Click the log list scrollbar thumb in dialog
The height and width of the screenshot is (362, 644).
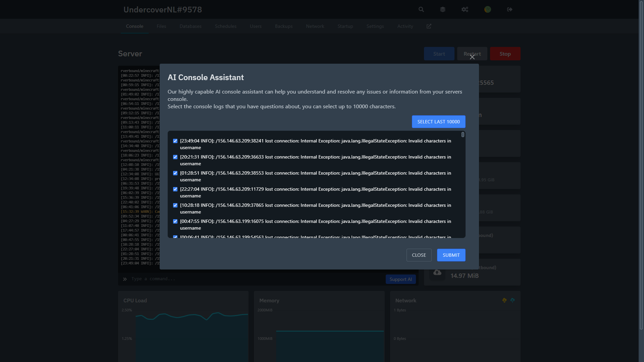pos(463,134)
